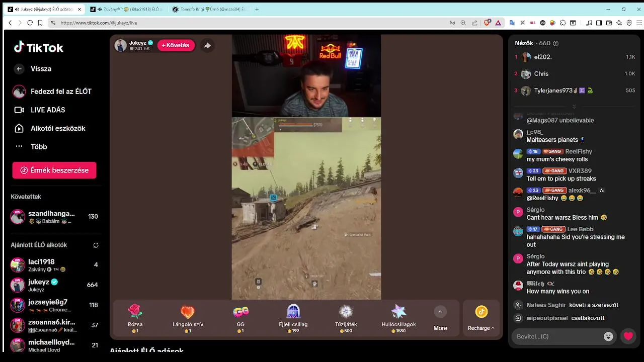Click the HLS extension icon
This screenshot has width=644, height=362.
click(x=532, y=23)
